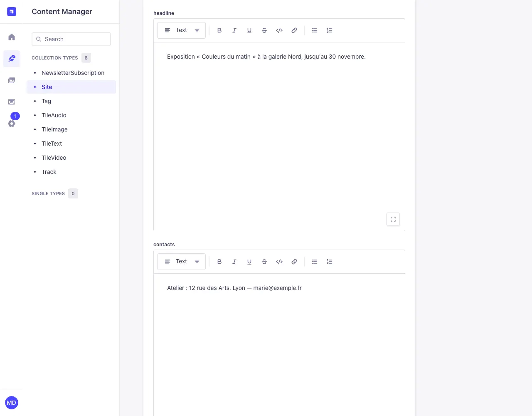This screenshot has width=532, height=416.
Task: Focus the Search field in Content Manager
Action: click(71, 39)
